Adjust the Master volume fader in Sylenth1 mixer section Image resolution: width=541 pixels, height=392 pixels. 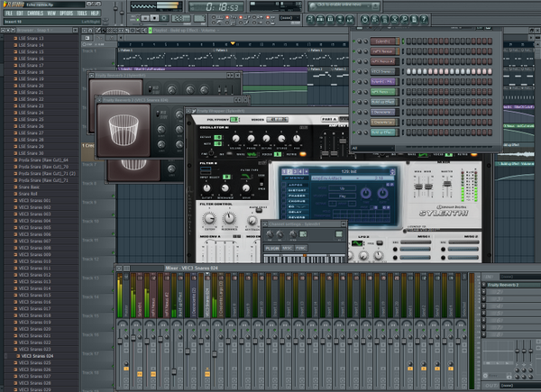(x=447, y=184)
